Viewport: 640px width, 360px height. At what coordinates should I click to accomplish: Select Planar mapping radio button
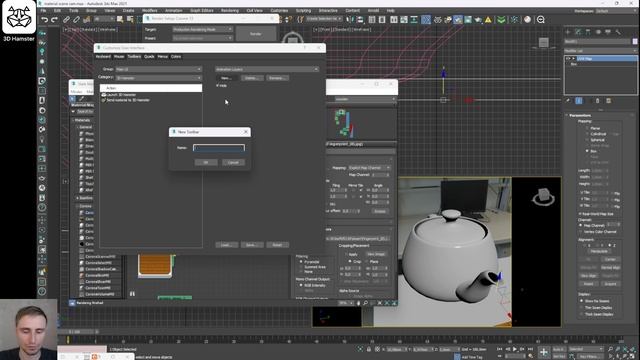[x=587, y=128]
